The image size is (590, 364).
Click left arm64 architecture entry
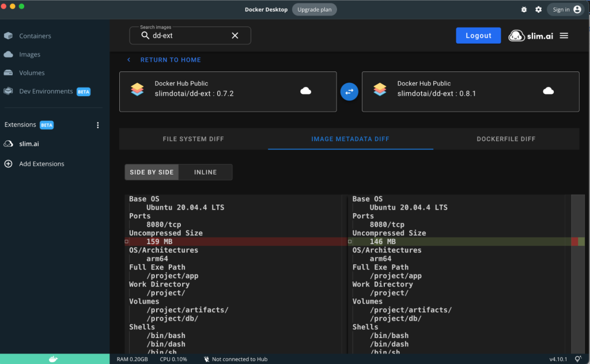point(157,259)
